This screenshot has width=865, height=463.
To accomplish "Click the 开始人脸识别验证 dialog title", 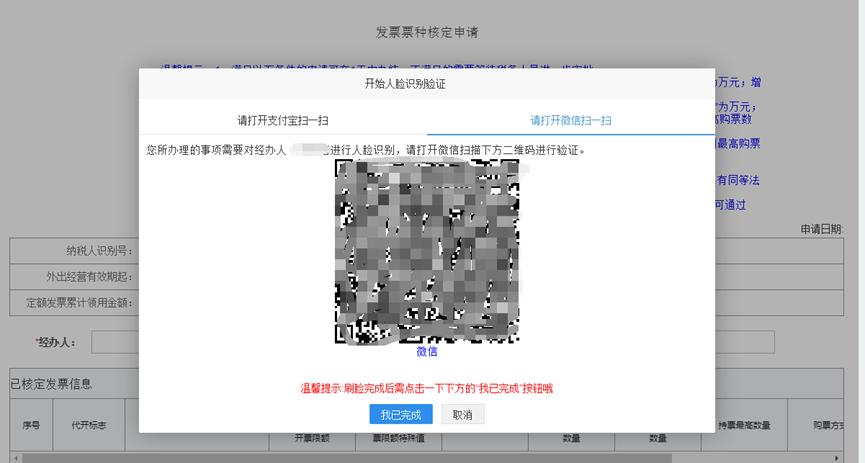I will (405, 84).
